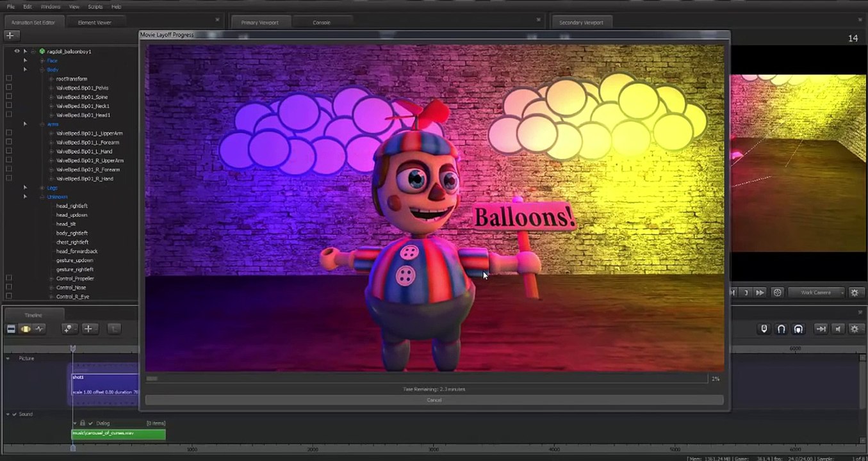
Task: Click the viewport target crosshair icon
Action: coord(778,293)
